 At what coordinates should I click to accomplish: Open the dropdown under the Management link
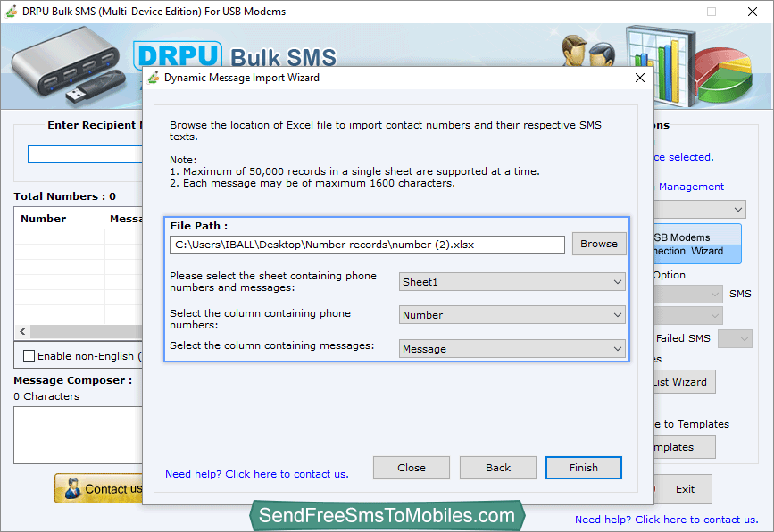(x=700, y=209)
